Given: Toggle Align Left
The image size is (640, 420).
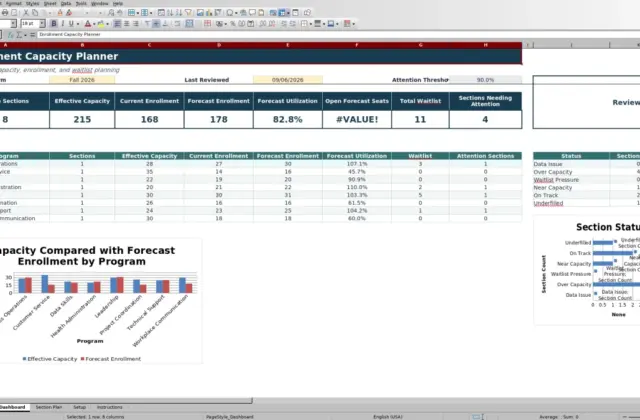Looking at the screenshot, I should (117, 24).
